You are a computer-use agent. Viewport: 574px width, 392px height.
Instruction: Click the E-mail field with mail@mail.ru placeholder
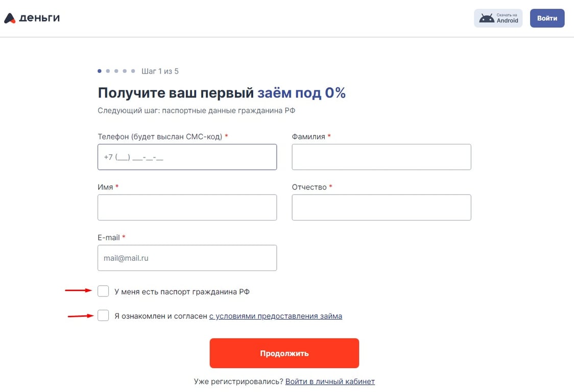coord(187,258)
